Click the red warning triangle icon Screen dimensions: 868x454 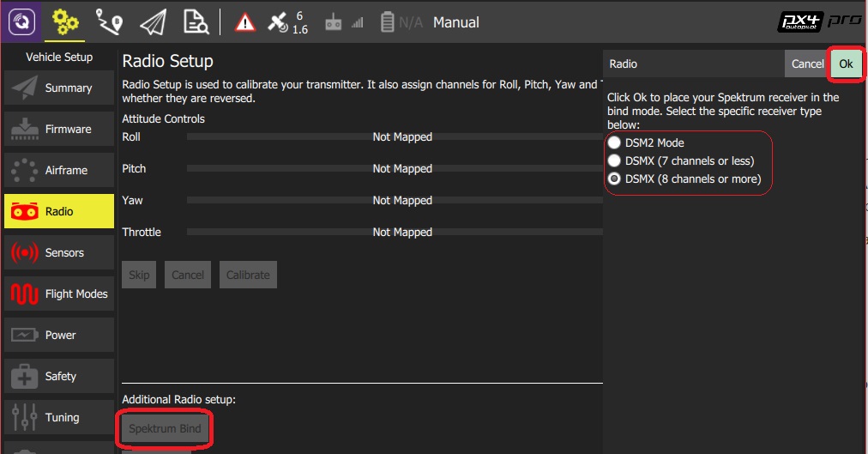245,23
